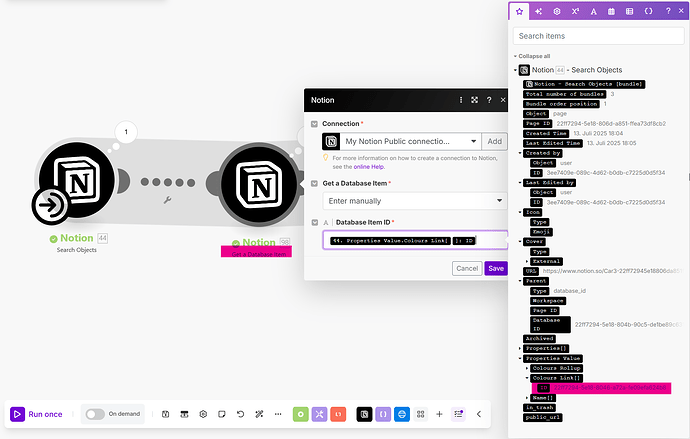The image size is (690, 439).
Task: Click the schedule arrow badge on first module
Action: coord(49,205)
